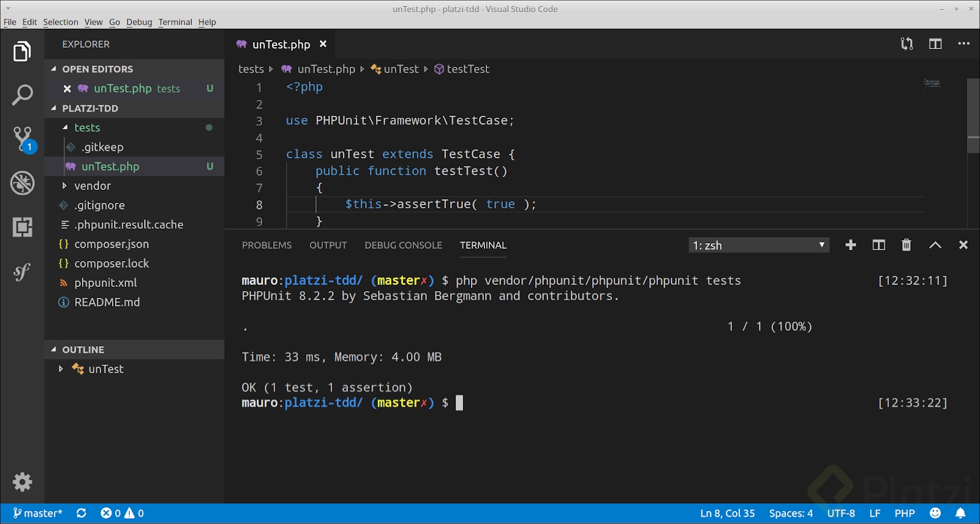
Task: Click tests breadcrumb segment
Action: click(x=251, y=69)
